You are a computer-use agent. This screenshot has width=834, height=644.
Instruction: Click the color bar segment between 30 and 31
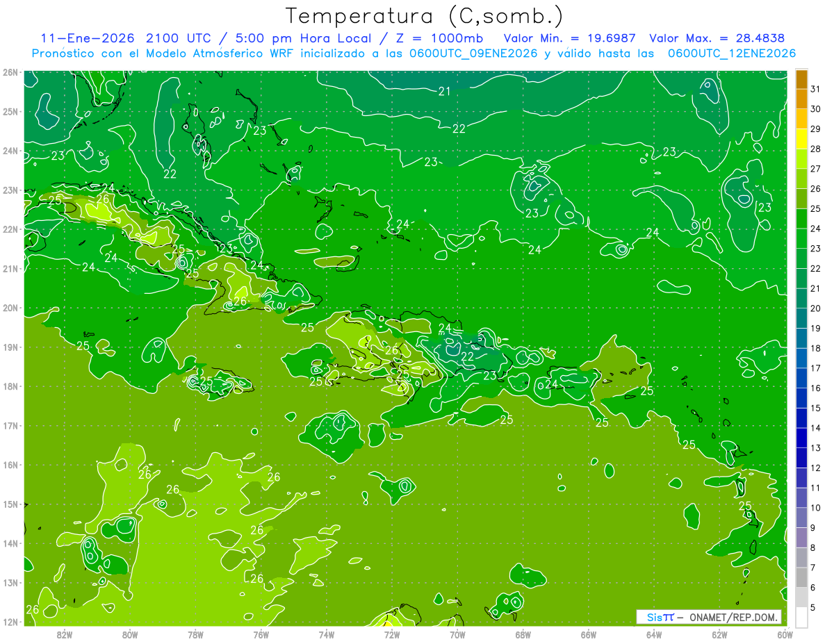pos(801,99)
